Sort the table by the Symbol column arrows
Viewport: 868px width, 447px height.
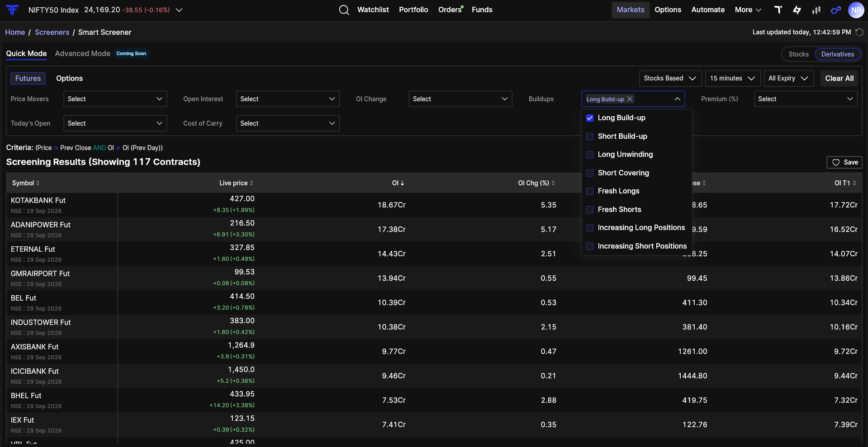tap(38, 183)
